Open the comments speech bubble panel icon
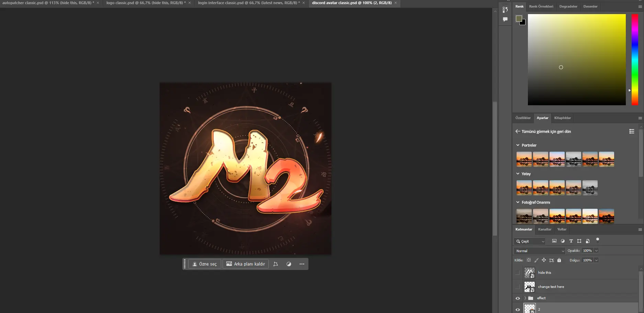Screen dimensions: 644x313 click(505, 20)
